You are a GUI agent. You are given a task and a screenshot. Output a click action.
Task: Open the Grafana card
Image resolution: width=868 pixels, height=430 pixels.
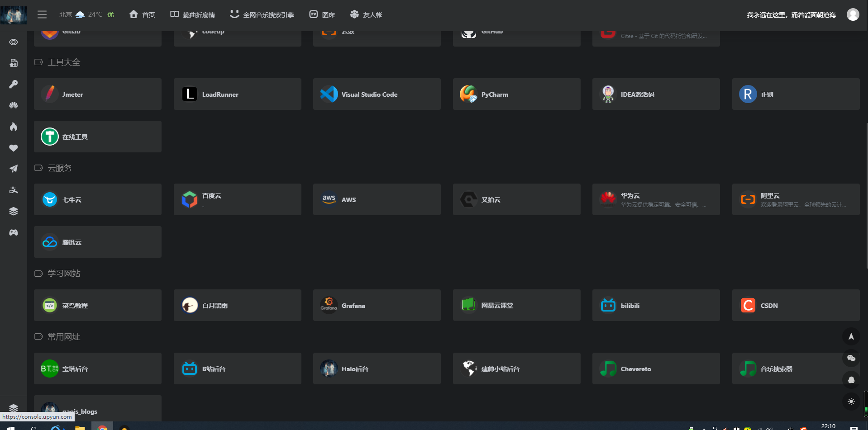377,305
